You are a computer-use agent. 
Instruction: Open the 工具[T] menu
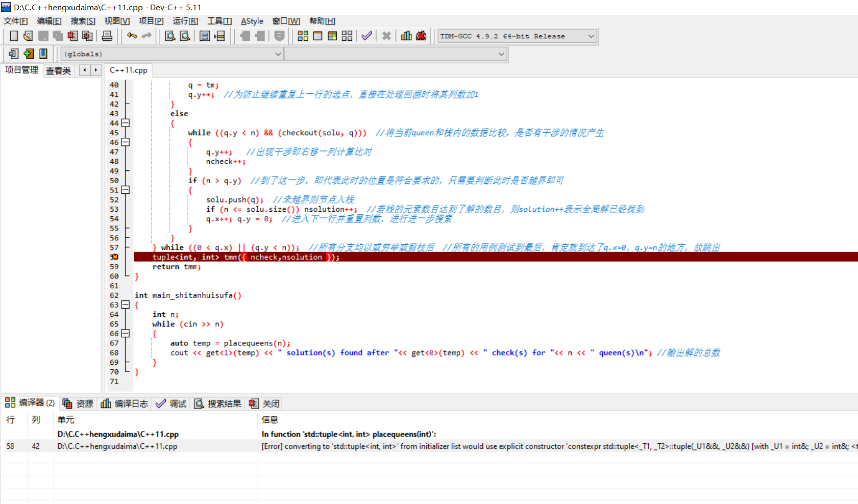(x=219, y=21)
